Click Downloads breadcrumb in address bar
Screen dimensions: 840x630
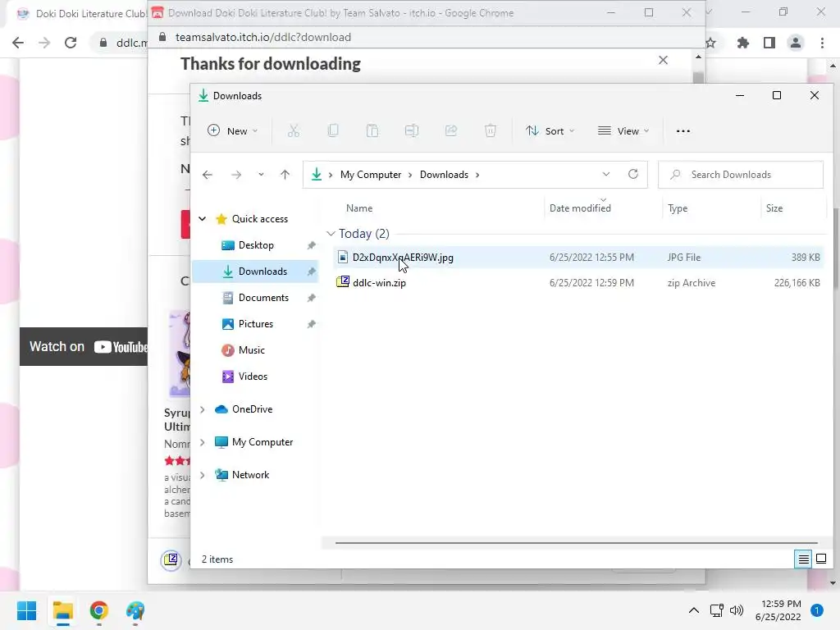point(444,175)
